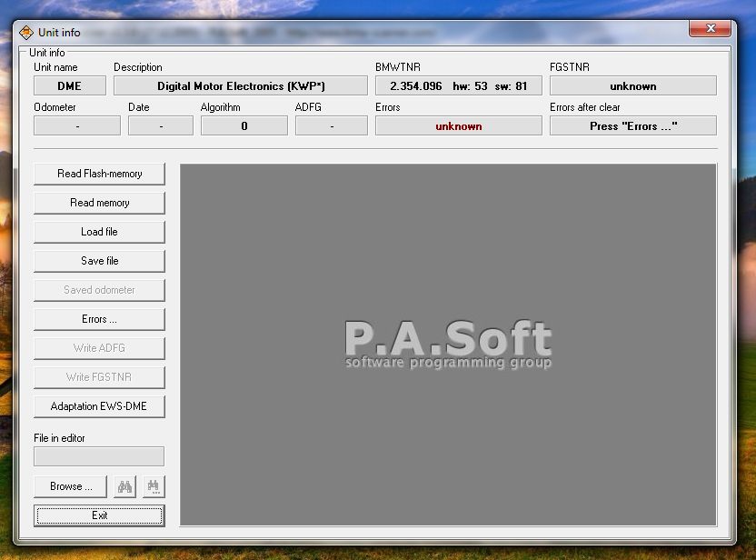Image resolution: width=756 pixels, height=560 pixels.
Task: Click the BMWTNR value 2.354.096
Action: 459,85
